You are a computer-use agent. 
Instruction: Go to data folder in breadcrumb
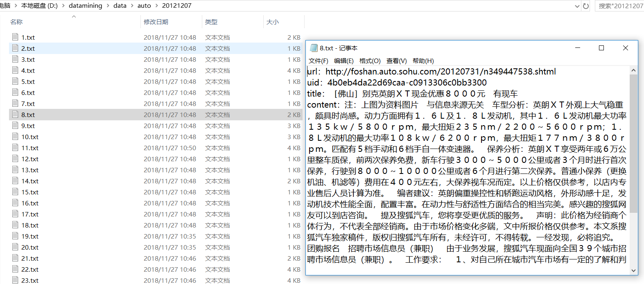pos(120,6)
